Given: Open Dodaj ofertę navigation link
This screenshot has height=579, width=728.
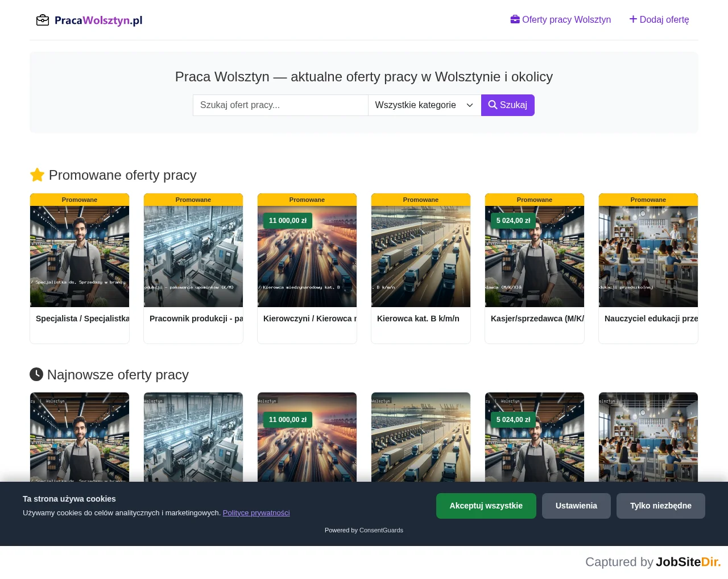Looking at the screenshot, I should pos(659,19).
